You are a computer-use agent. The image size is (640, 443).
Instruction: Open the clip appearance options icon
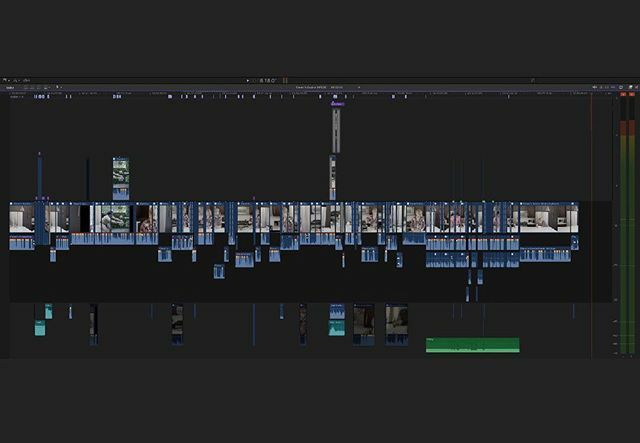pos(621,87)
